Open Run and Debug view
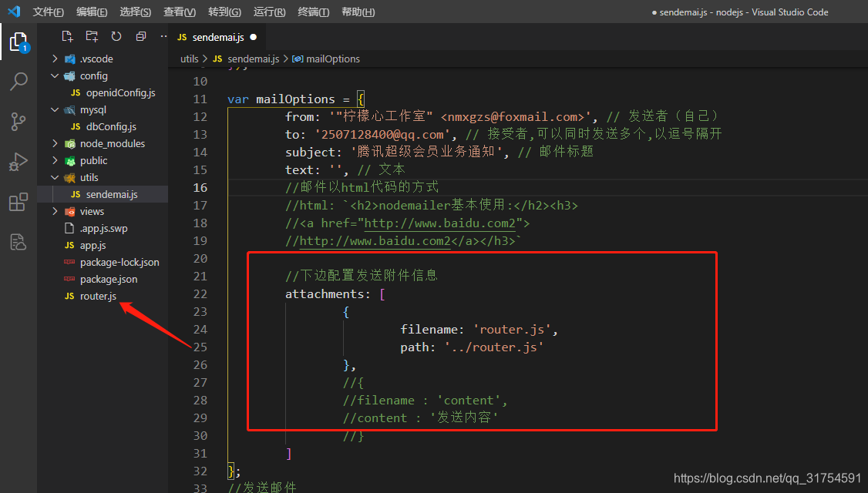 (19, 162)
